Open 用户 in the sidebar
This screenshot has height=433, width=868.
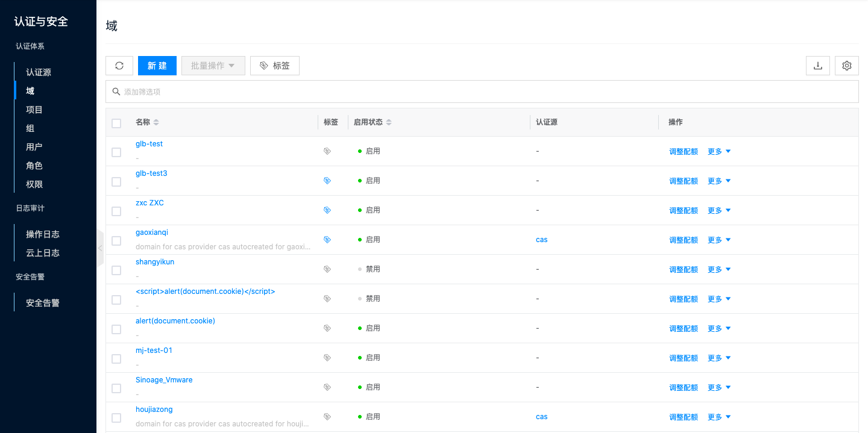34,147
